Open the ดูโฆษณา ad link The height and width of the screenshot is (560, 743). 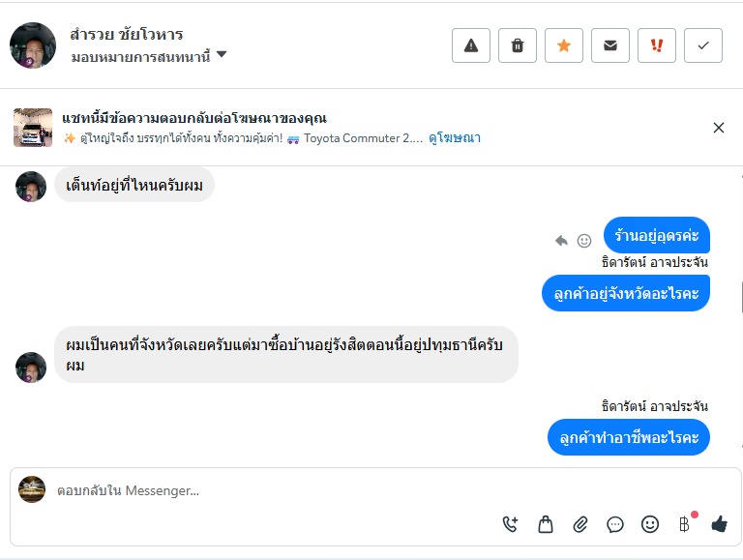point(455,138)
